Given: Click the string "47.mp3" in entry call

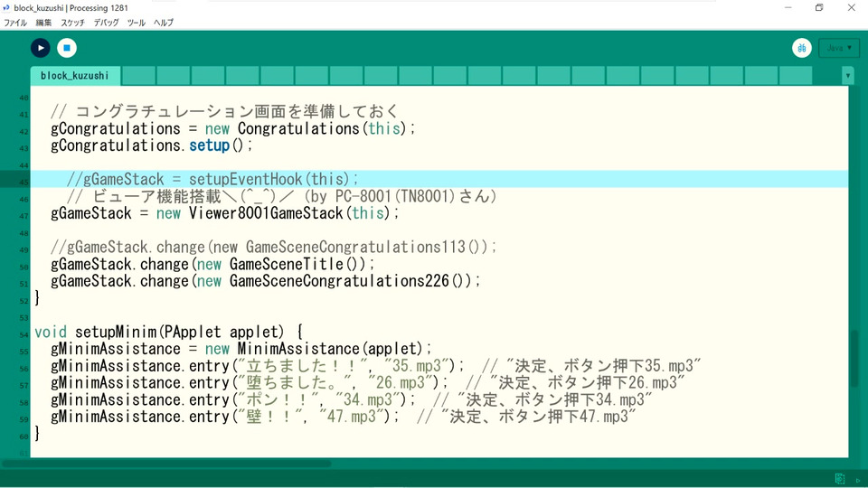Looking at the screenshot, I should pos(351,417).
